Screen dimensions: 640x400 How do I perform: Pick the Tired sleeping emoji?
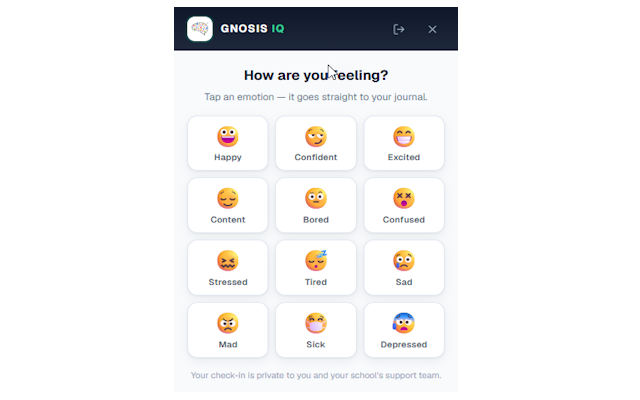tap(316, 260)
